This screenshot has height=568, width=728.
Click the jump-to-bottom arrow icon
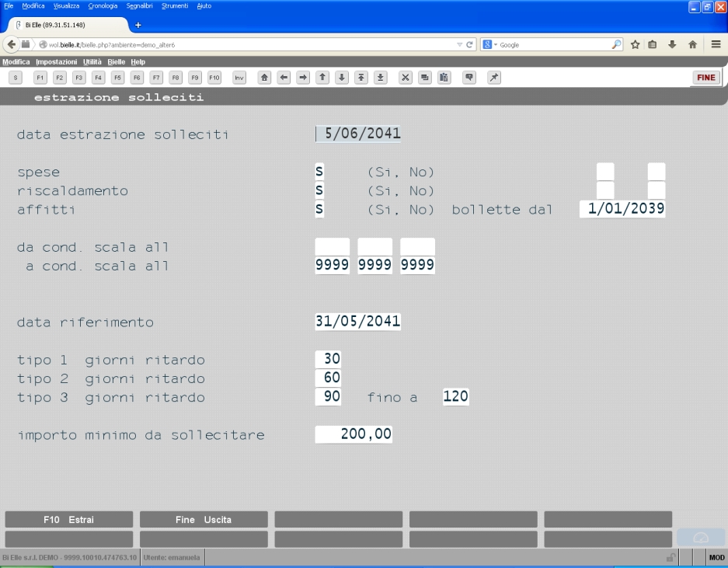380,78
